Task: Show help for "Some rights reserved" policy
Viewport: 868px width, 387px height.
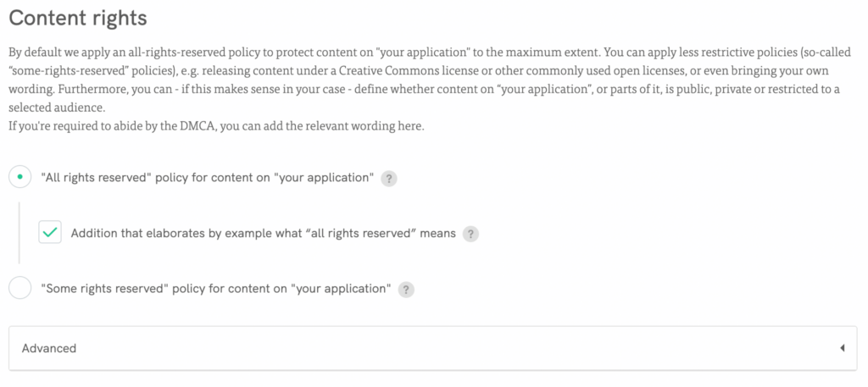Action: [407, 290]
